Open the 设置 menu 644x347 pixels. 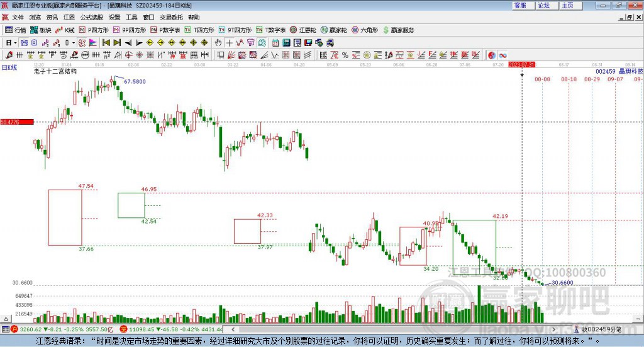pyautogui.click(x=114, y=17)
